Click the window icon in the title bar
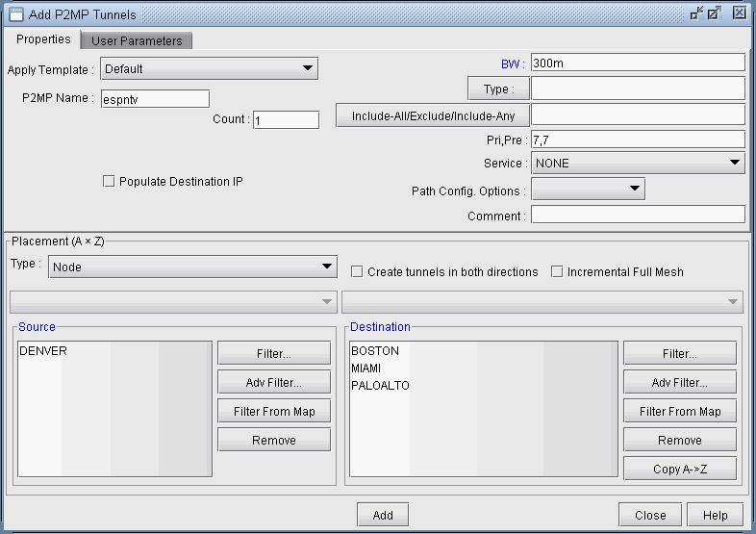756x534 pixels. (x=15, y=14)
